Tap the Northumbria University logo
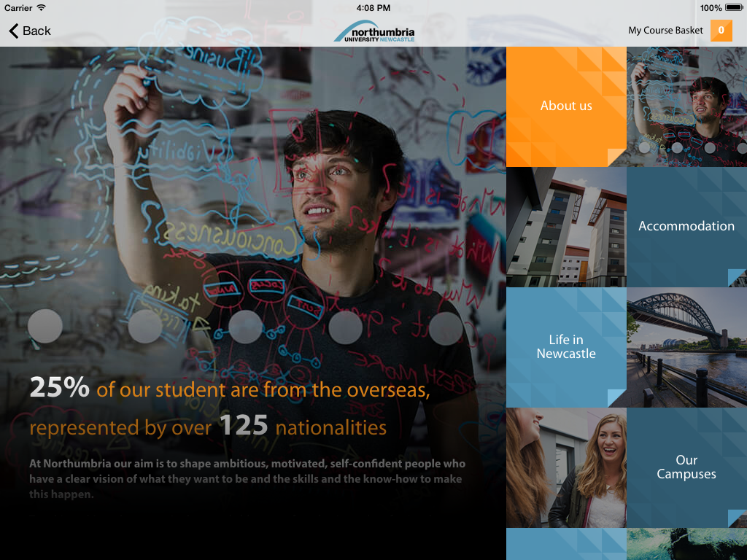This screenshot has width=747, height=560. 374,31
